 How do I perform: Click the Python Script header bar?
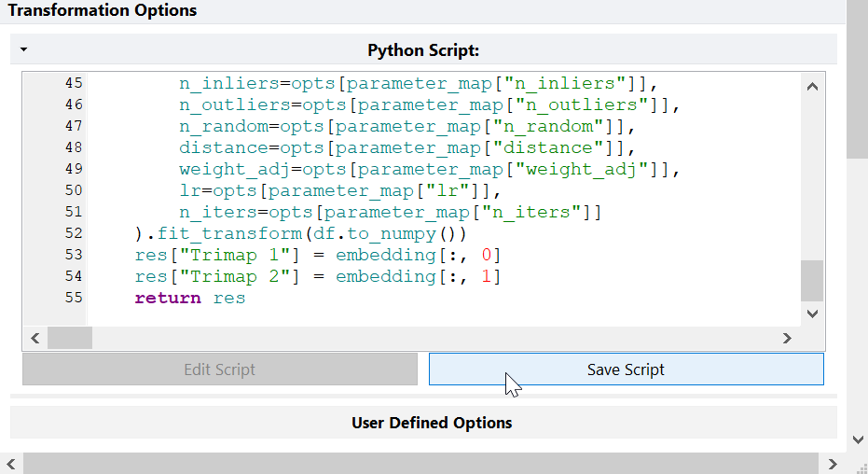click(423, 50)
